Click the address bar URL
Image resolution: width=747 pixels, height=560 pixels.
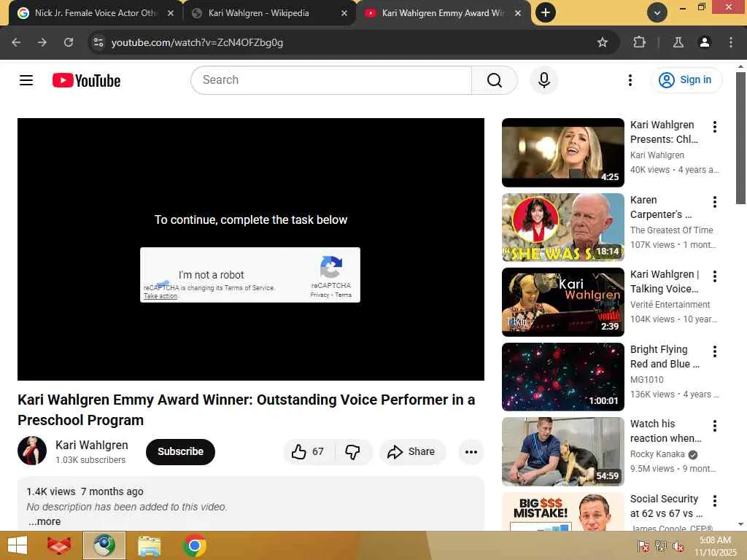[x=197, y=42]
